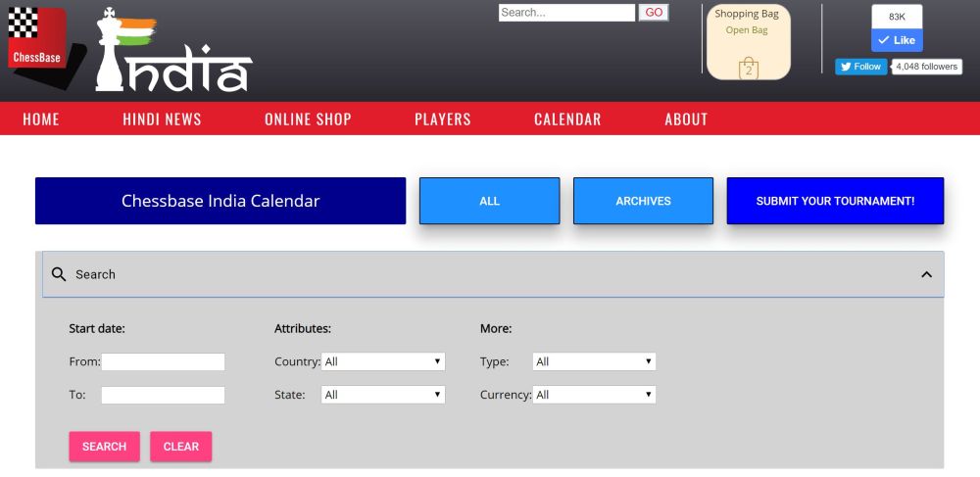Open the Online Shop menu item
Image resolution: width=980 pixels, height=477 pixels.
tap(308, 119)
